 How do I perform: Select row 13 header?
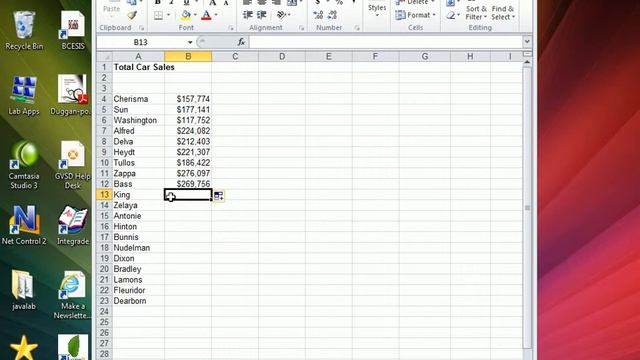104,195
